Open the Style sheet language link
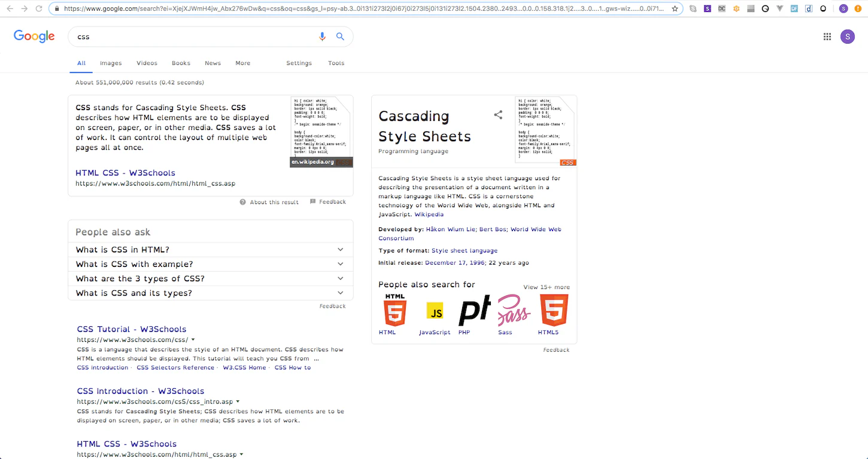Viewport: 868px width, 459px height. pyautogui.click(x=465, y=250)
